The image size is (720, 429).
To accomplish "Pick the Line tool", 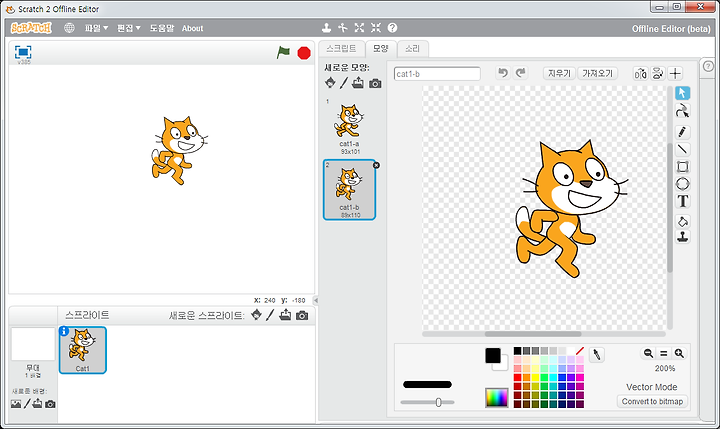I will point(682,149).
